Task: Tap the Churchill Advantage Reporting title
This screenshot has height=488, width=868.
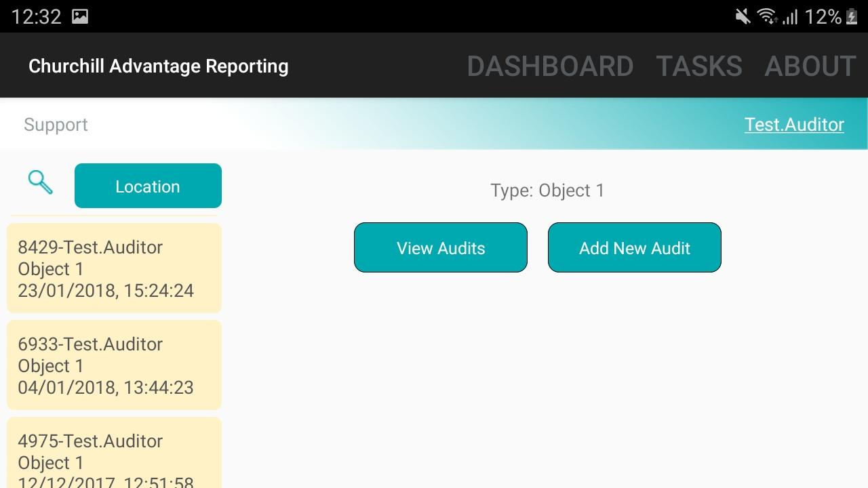Action: tap(159, 66)
